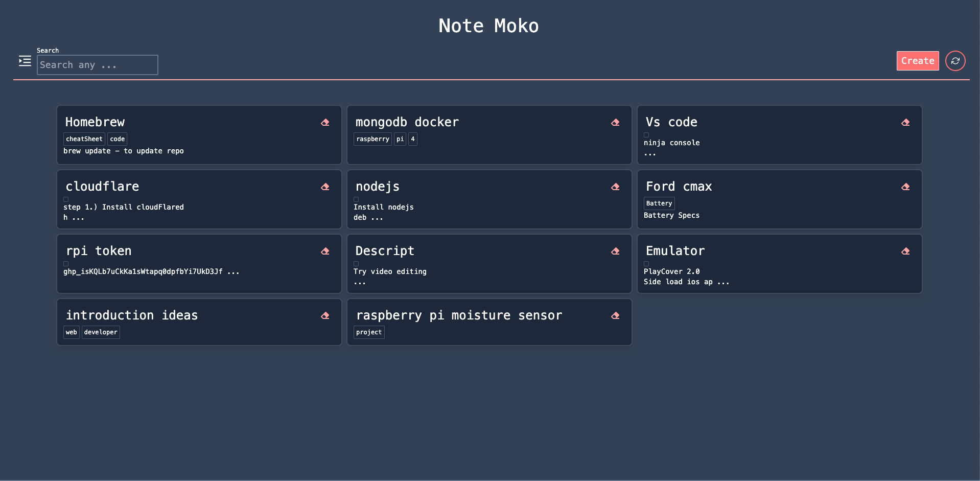Image resolution: width=980 pixels, height=481 pixels.
Task: Select the cheatSheet tag on the Homebrew note
Action: pos(84,139)
